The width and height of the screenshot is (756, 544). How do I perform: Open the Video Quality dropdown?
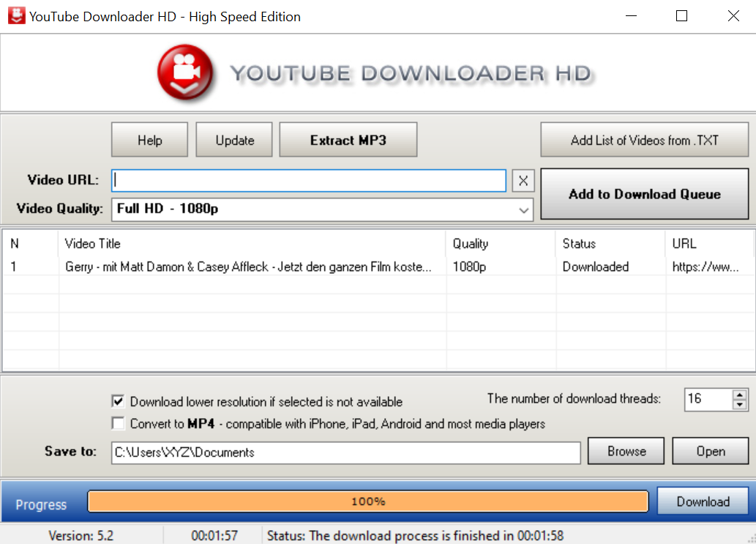pos(323,209)
